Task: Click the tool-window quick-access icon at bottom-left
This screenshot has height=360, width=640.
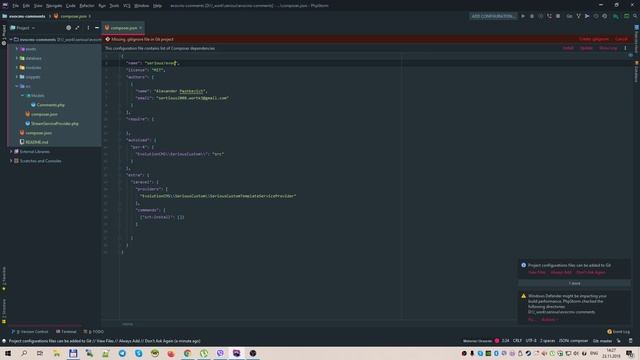Action: click(x=4, y=341)
